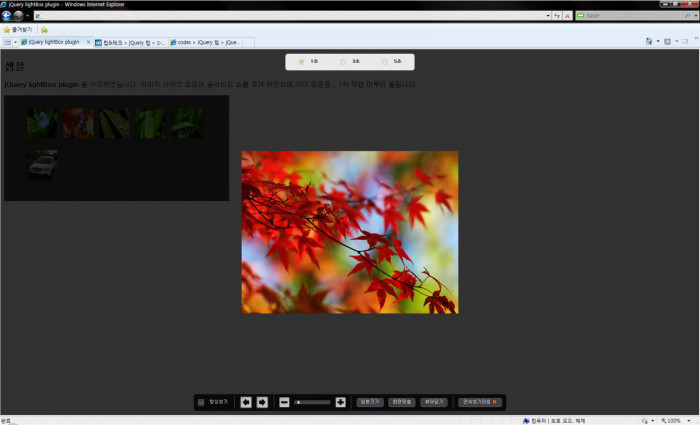Click the next image arrow in lightbox toolbar
This screenshot has width=700, height=425.
coord(262,402)
